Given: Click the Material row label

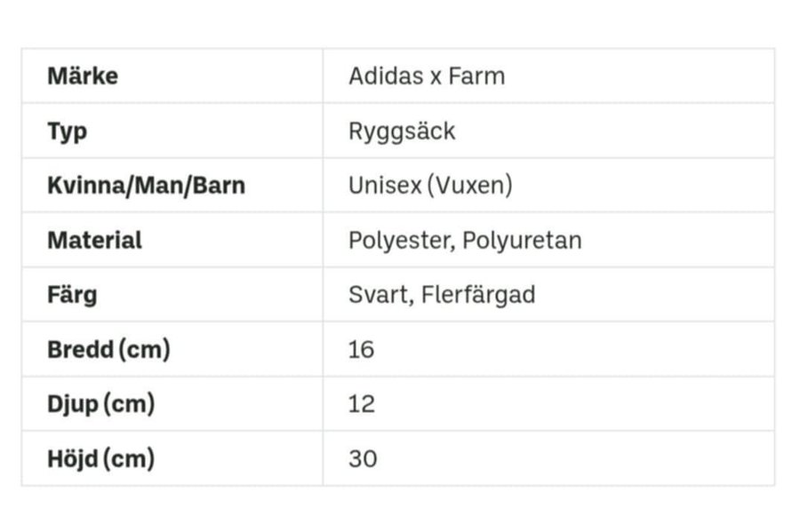Looking at the screenshot, I should (94, 241).
